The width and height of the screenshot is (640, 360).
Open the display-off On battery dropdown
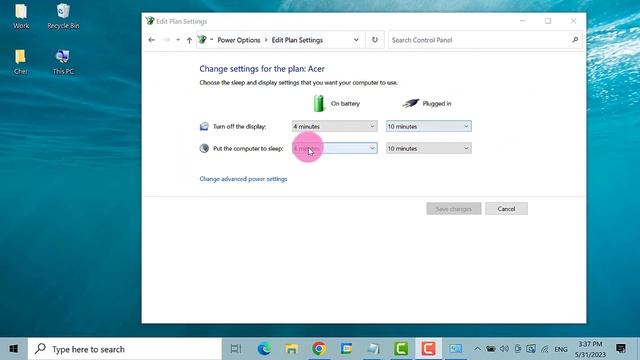[x=335, y=127]
